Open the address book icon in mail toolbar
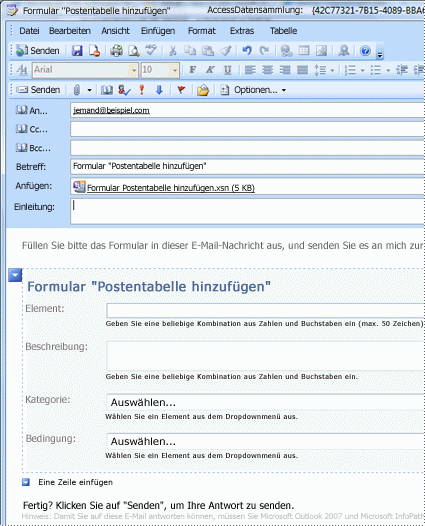The width and height of the screenshot is (425, 526). pyautogui.click(x=107, y=90)
